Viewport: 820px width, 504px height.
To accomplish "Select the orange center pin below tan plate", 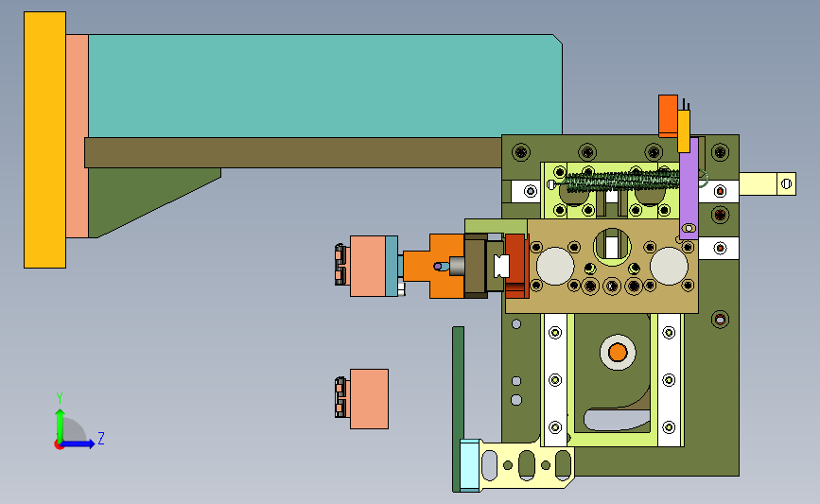I will (618, 353).
